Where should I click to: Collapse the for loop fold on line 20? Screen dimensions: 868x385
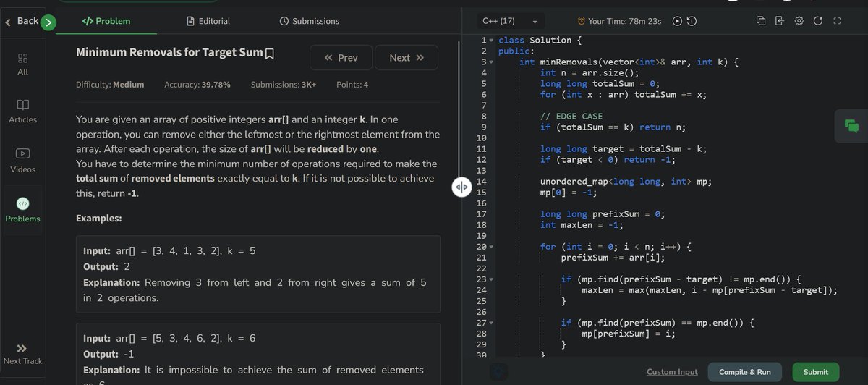click(491, 247)
